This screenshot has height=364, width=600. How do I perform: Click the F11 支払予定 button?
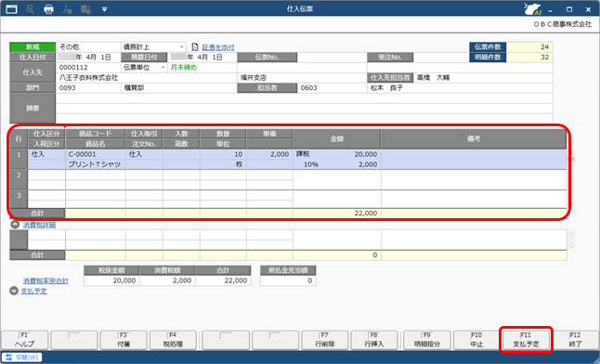526,340
